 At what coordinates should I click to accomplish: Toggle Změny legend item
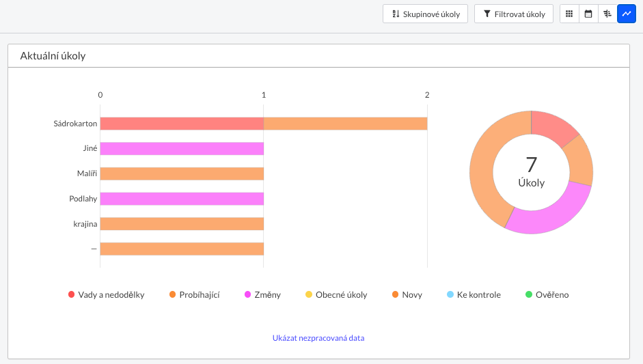[262, 295]
